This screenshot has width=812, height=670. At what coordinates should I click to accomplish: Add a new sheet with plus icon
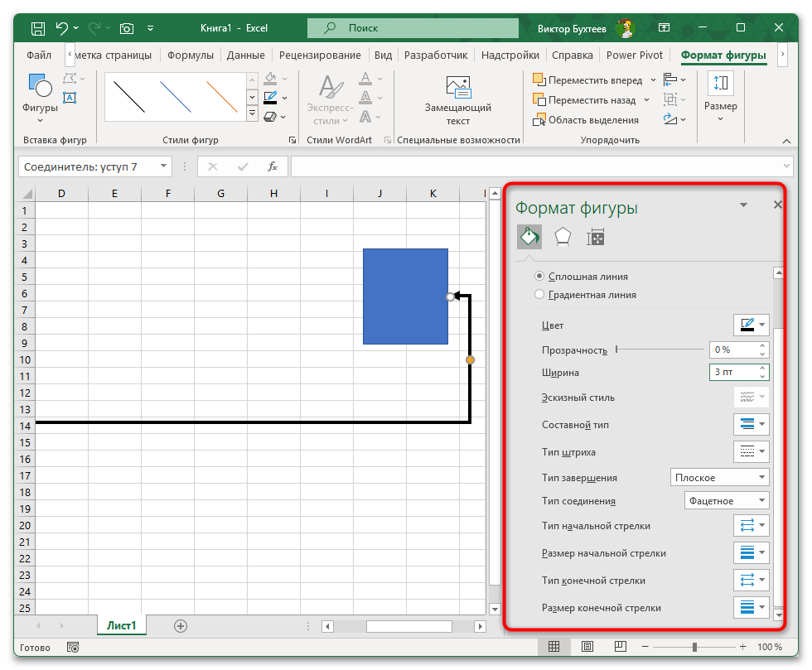coord(181,626)
